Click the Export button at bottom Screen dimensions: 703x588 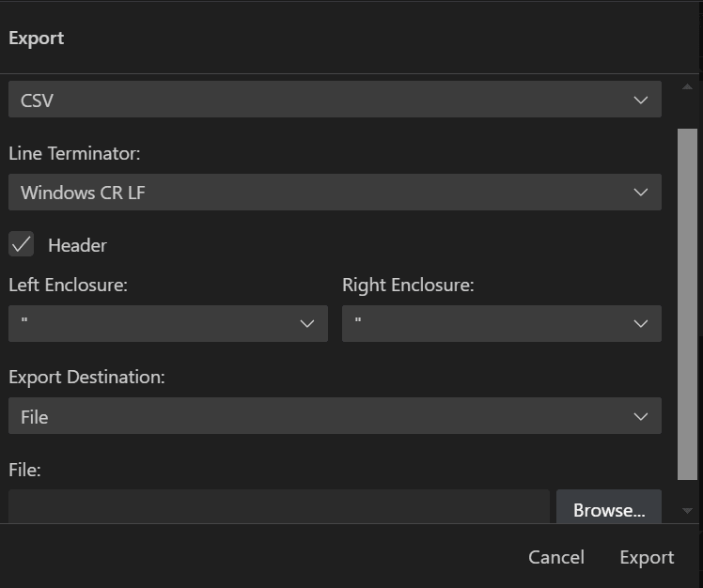pyautogui.click(x=647, y=557)
